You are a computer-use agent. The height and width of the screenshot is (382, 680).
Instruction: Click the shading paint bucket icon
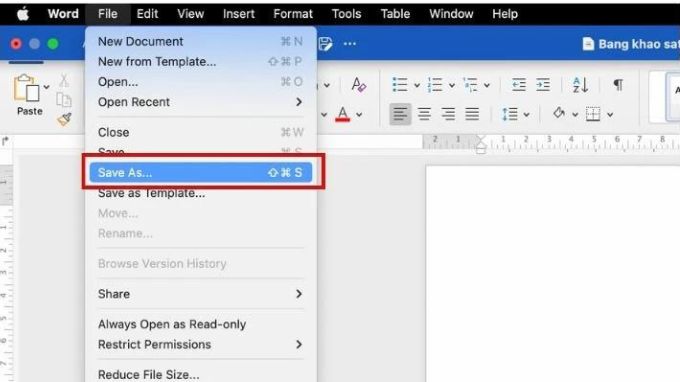pos(559,114)
